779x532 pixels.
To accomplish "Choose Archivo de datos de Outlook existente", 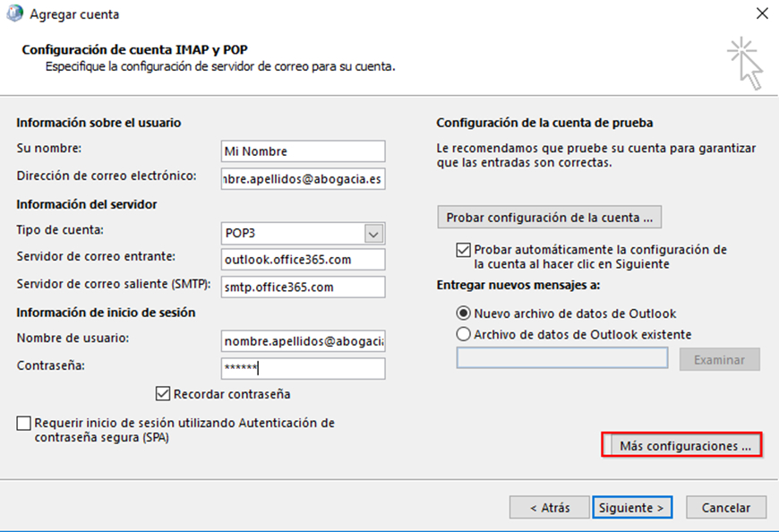I will (463, 334).
